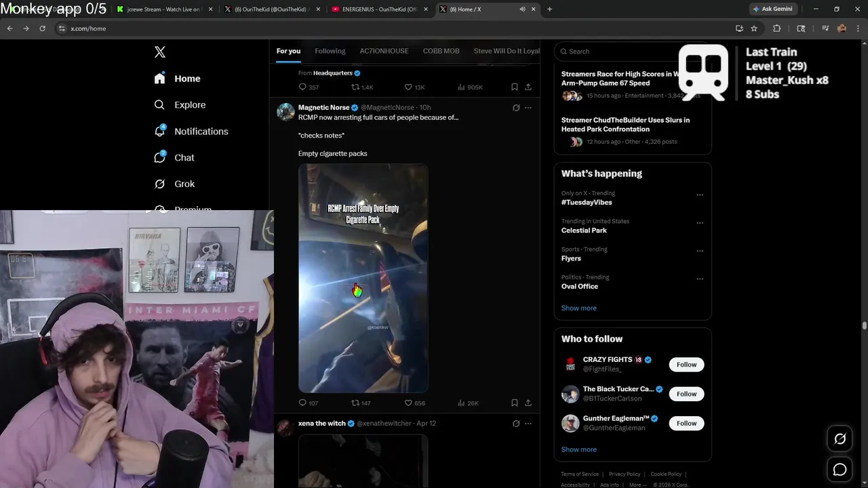Viewport: 868px width, 488px height.
Task: Open more options on xena the witch post
Action: (x=528, y=424)
